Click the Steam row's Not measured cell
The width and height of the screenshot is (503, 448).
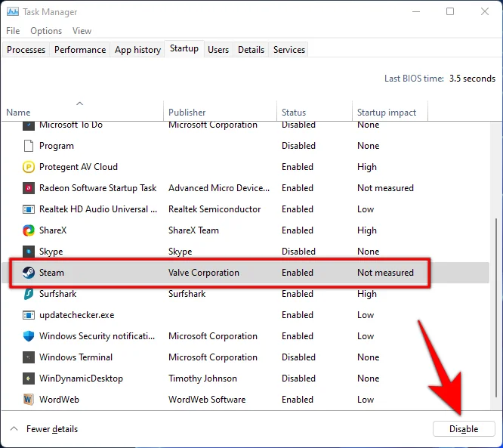[385, 273]
